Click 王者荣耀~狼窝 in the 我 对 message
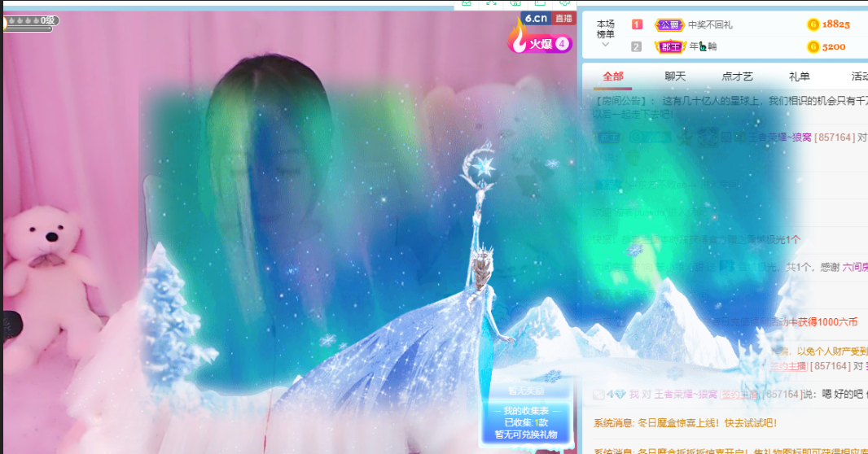Viewport: 868px width, 454px height. 686,395
